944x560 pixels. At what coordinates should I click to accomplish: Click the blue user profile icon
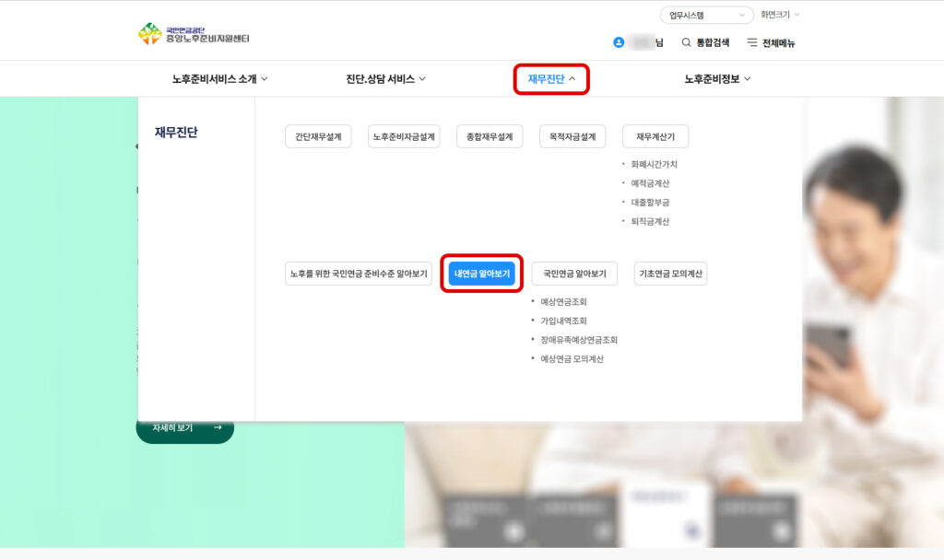(x=619, y=42)
